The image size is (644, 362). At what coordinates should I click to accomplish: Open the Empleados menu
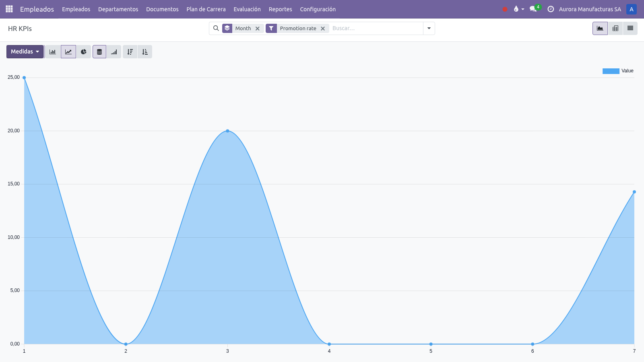(x=76, y=9)
